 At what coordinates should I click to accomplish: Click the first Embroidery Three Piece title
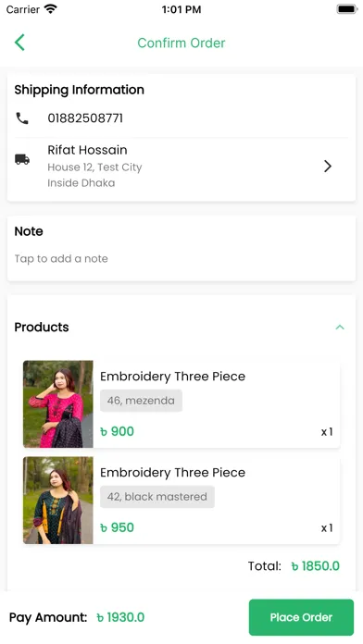[x=172, y=377]
